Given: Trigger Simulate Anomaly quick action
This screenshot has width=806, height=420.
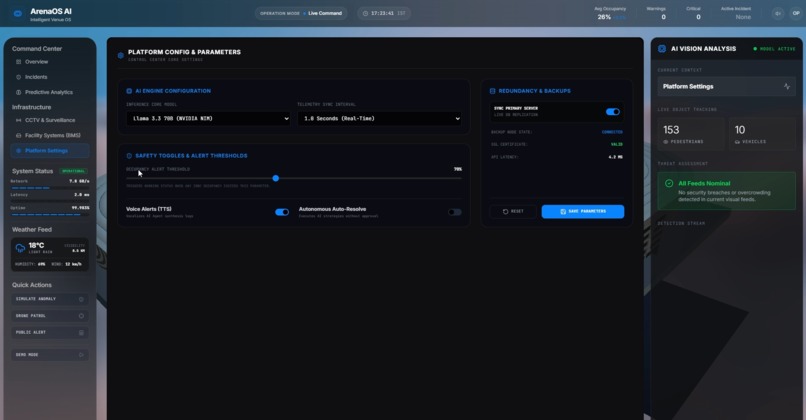Looking at the screenshot, I should click(x=50, y=299).
